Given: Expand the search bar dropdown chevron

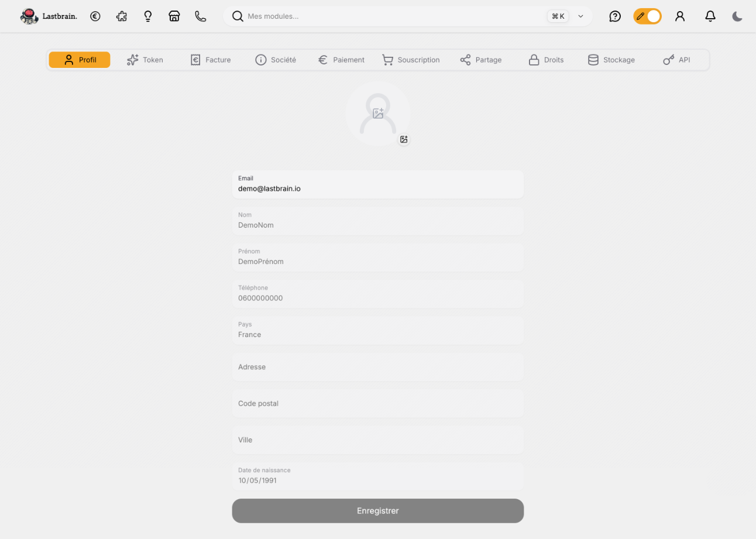Looking at the screenshot, I should click(x=580, y=16).
